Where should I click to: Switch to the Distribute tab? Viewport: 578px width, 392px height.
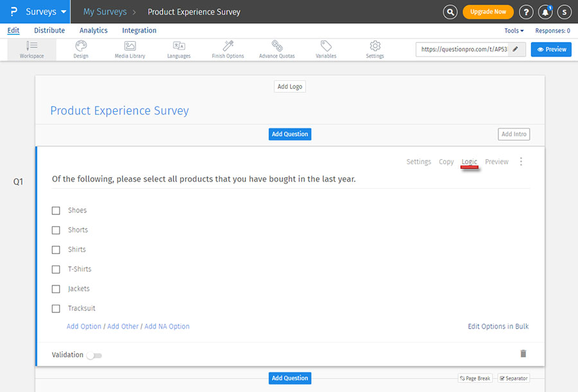pyautogui.click(x=49, y=30)
